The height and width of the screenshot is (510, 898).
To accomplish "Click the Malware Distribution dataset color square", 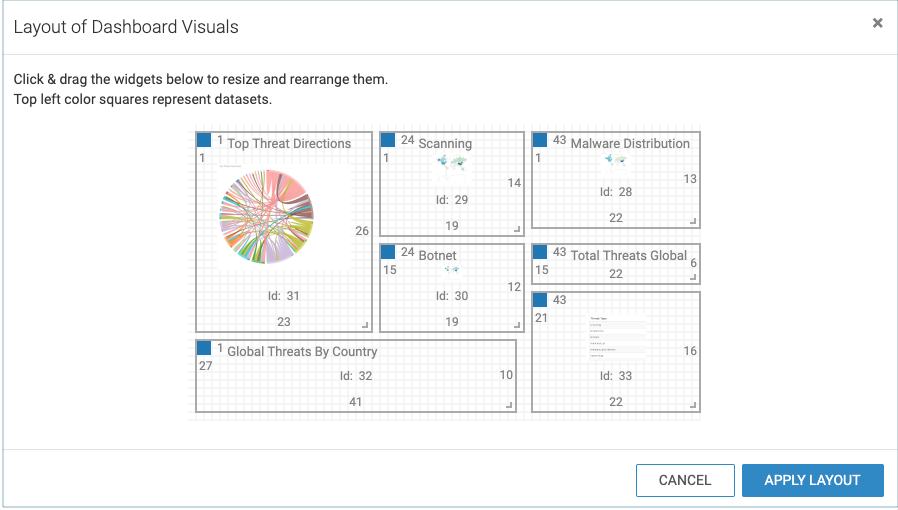I will pyautogui.click(x=540, y=141).
